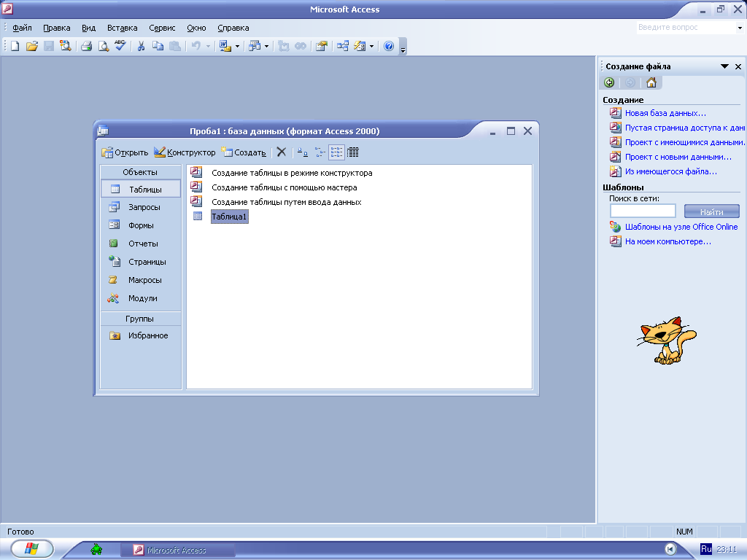Open the Создание файла pane menu arrow
Screen dimensions: 747x560
point(724,66)
